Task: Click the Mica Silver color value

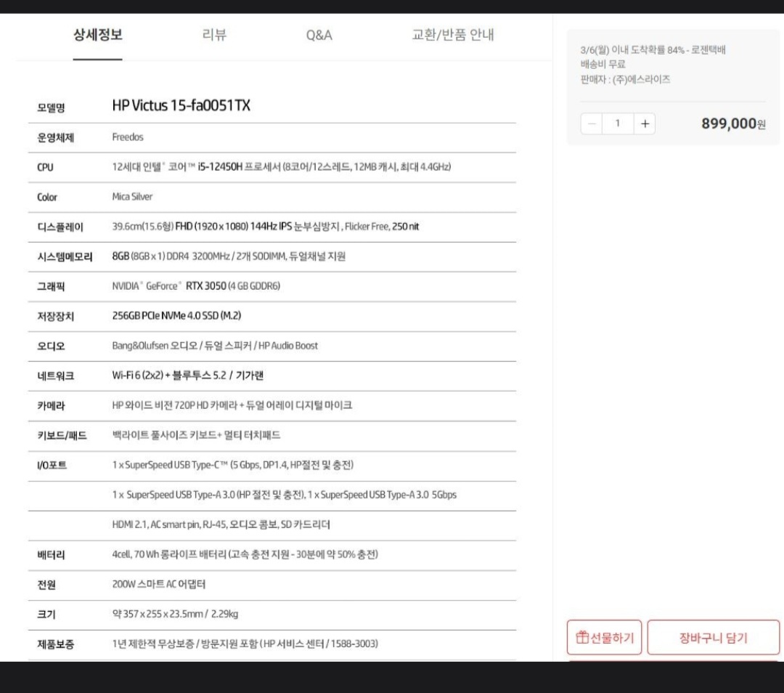Action: 132,197
